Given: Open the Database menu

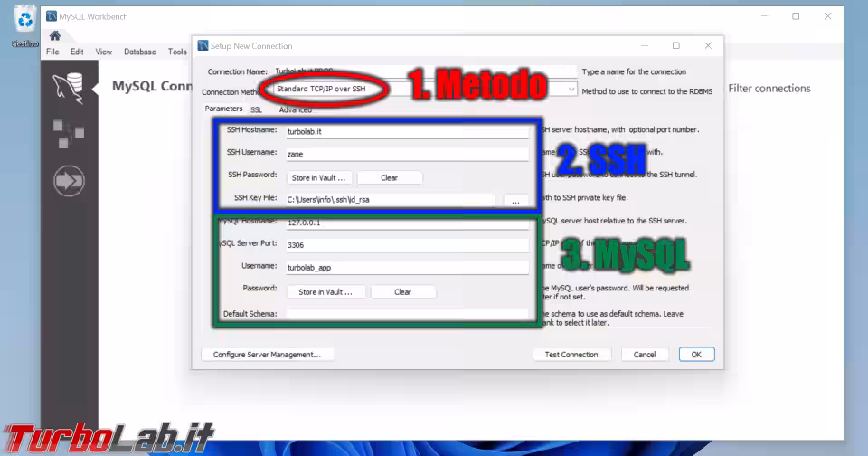Looking at the screenshot, I should pos(139,52).
